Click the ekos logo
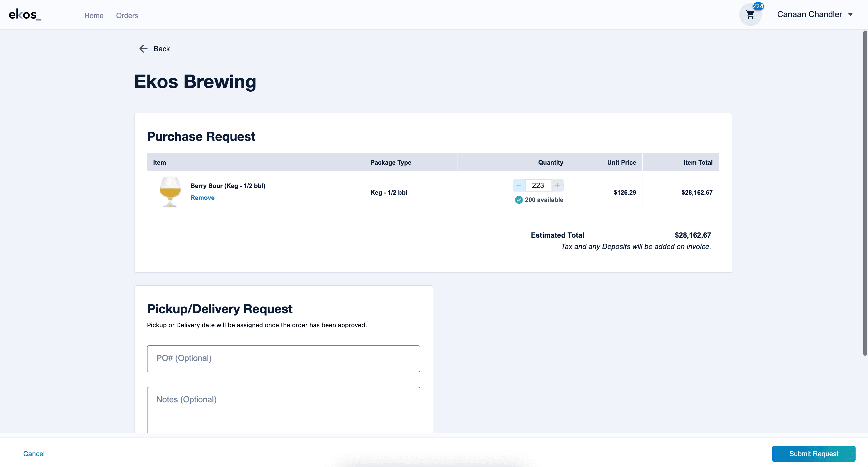 [x=25, y=14]
